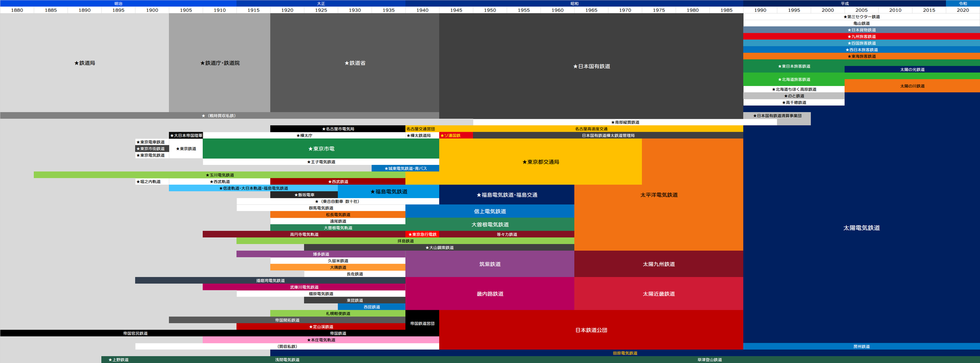
Task: Click the 2020 year cell
Action: 963,10
